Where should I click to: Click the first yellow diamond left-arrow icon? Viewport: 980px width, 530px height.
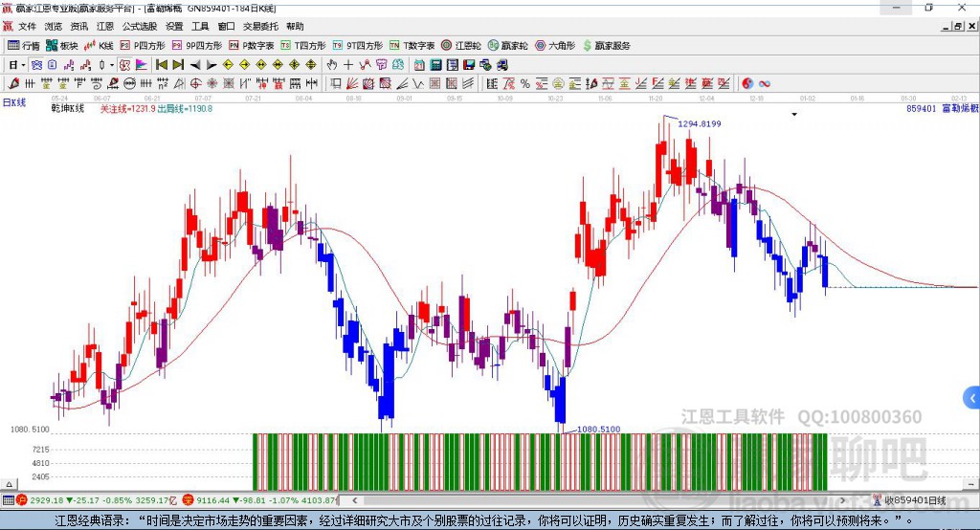(228, 65)
